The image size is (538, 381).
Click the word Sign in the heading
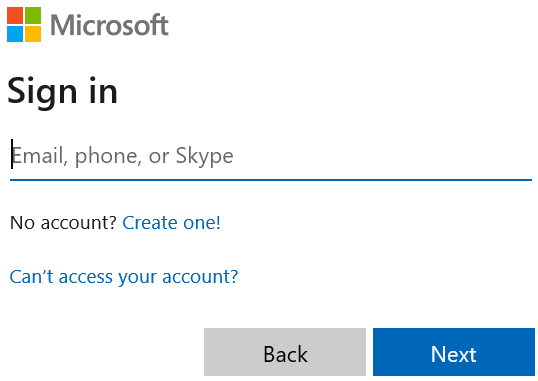42,91
